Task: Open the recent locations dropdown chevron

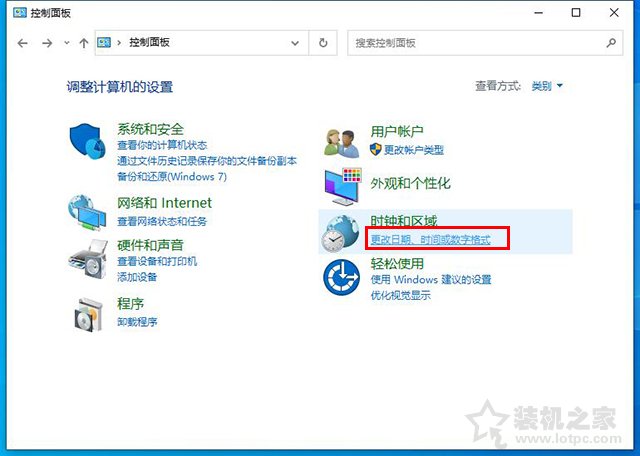Action: click(x=67, y=42)
